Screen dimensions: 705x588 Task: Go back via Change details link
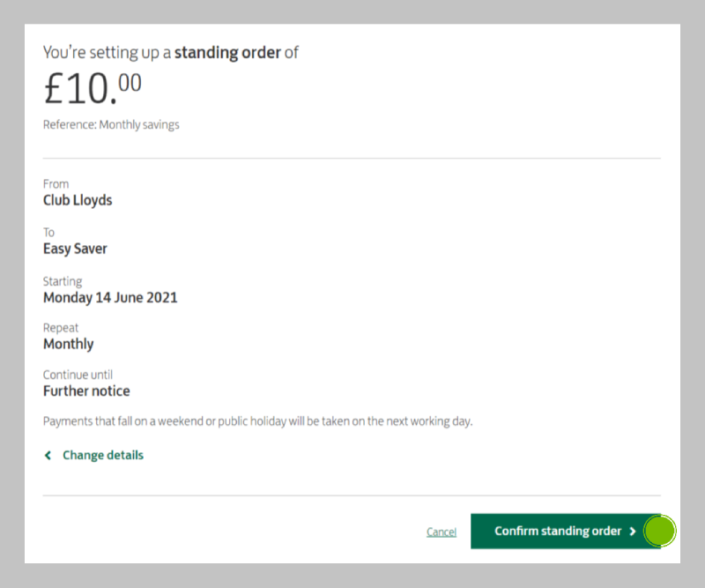click(x=94, y=455)
